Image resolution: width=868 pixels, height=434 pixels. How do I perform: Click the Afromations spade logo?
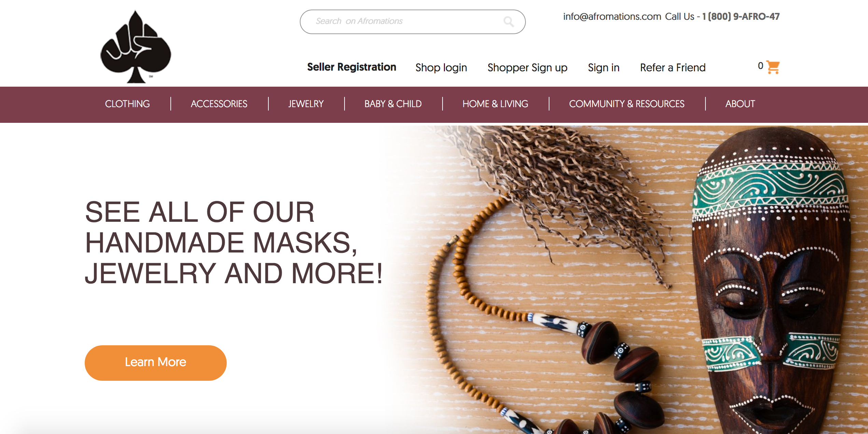pyautogui.click(x=136, y=47)
